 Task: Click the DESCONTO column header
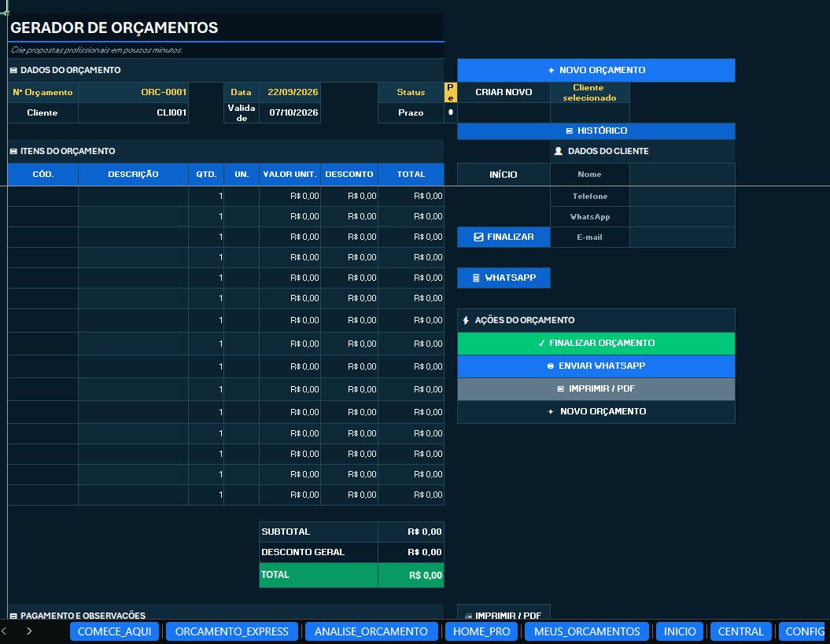pos(349,175)
